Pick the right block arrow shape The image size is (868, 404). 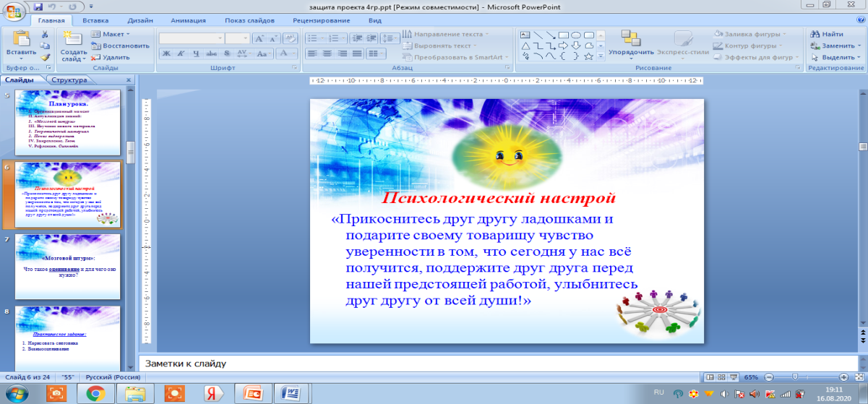(x=564, y=45)
